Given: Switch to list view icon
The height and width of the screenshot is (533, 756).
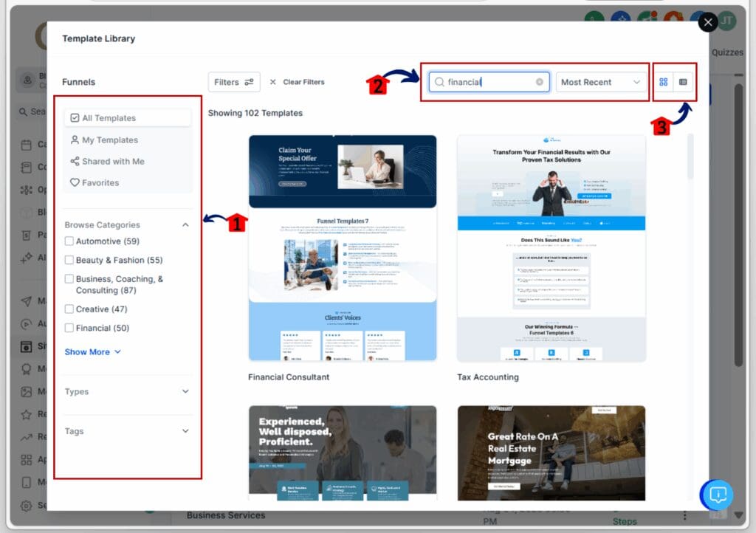Looking at the screenshot, I should 683,82.
